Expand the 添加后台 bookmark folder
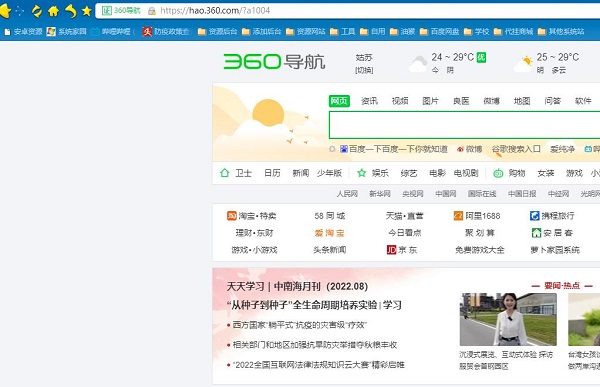Viewport: 600px width, 387px height. 262,32
